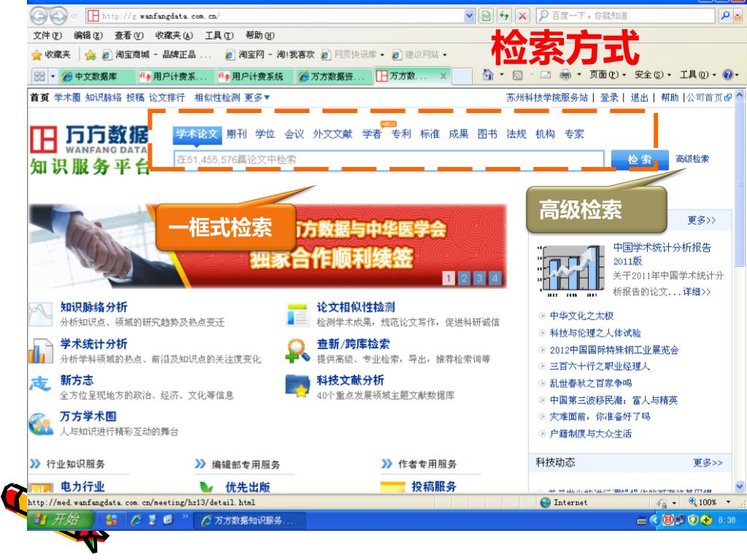The width and height of the screenshot is (747, 560).
Task: Click the 学术统计分析 bar chart icon
Action: [41, 351]
